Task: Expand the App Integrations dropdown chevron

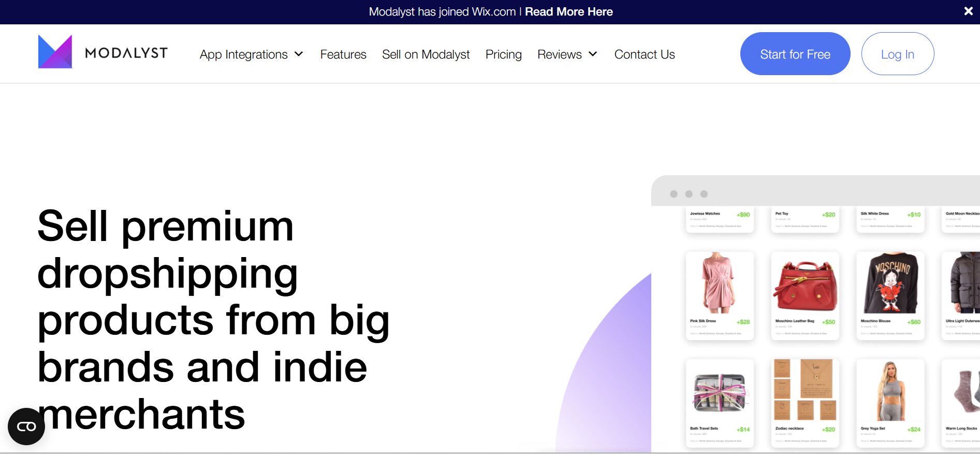Action: pos(299,54)
